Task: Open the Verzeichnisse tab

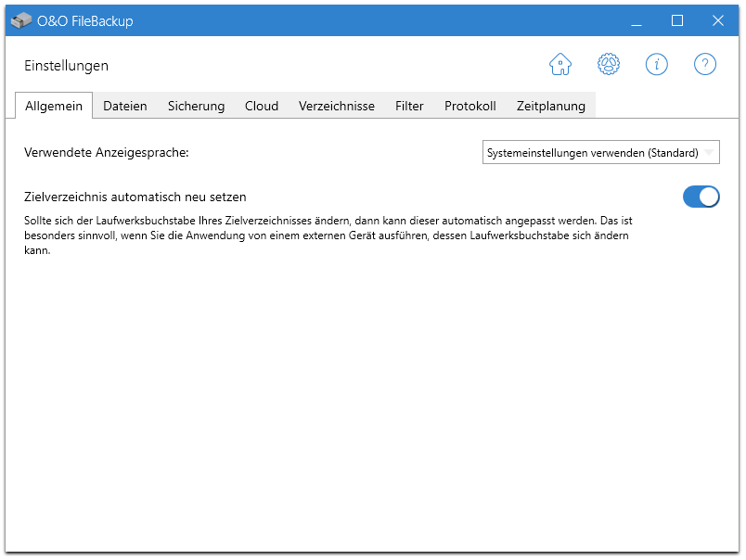Action: point(337,106)
